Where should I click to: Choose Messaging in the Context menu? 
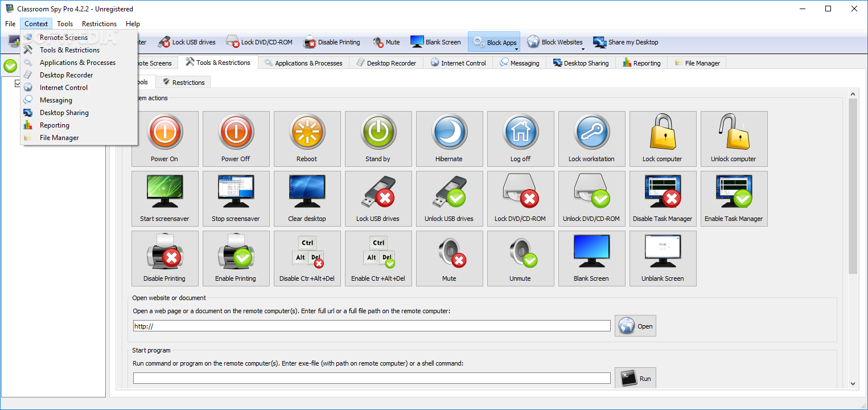coord(79,100)
